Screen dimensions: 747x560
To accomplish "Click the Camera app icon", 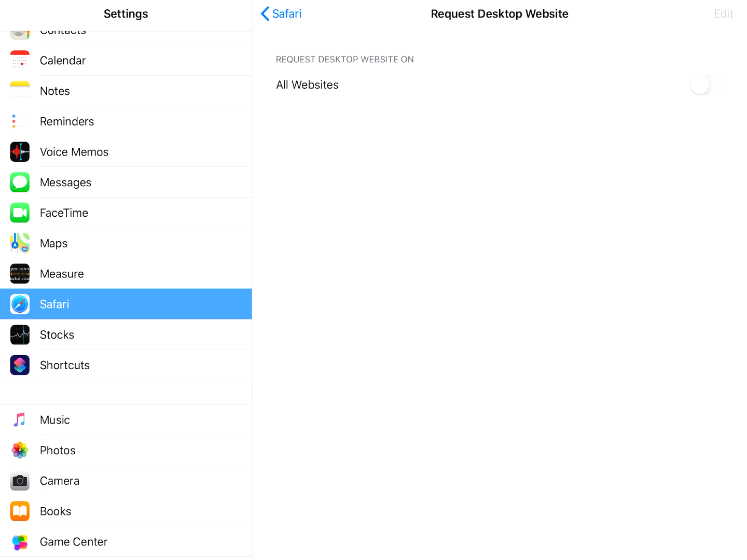I will tap(20, 481).
